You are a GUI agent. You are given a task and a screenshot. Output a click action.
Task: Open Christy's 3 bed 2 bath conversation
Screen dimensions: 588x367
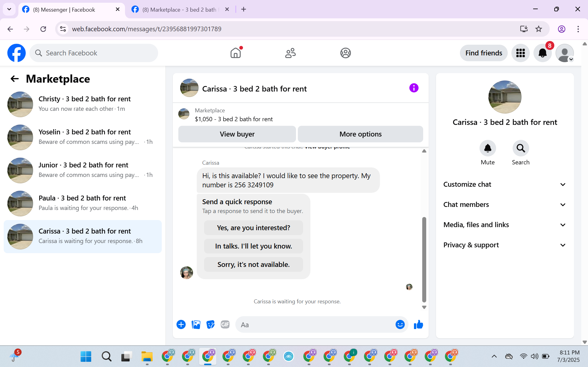pyautogui.click(x=83, y=104)
